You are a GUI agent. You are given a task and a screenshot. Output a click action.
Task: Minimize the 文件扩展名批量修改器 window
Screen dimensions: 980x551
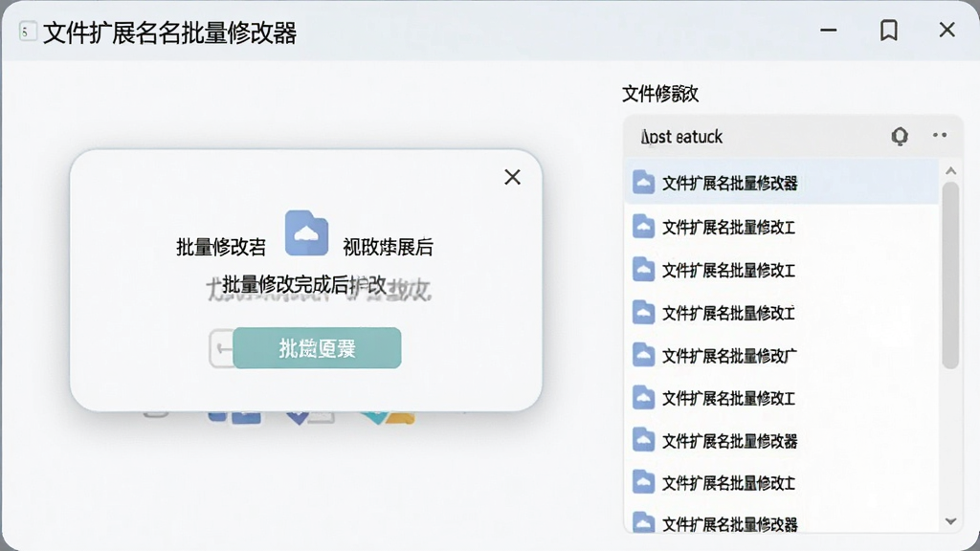[x=828, y=30]
